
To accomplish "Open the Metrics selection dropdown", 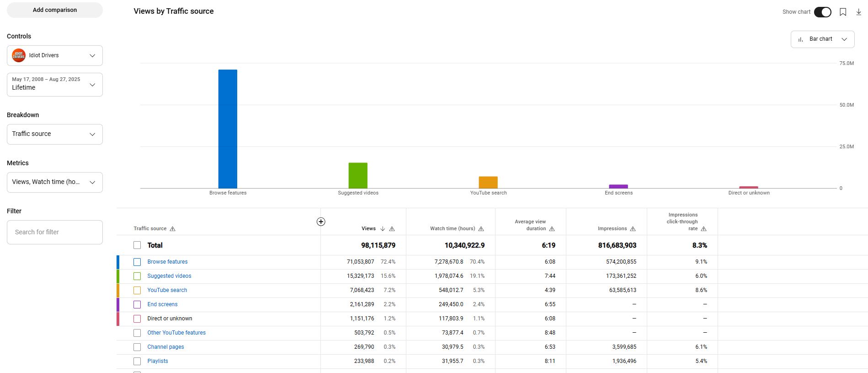I will (55, 182).
